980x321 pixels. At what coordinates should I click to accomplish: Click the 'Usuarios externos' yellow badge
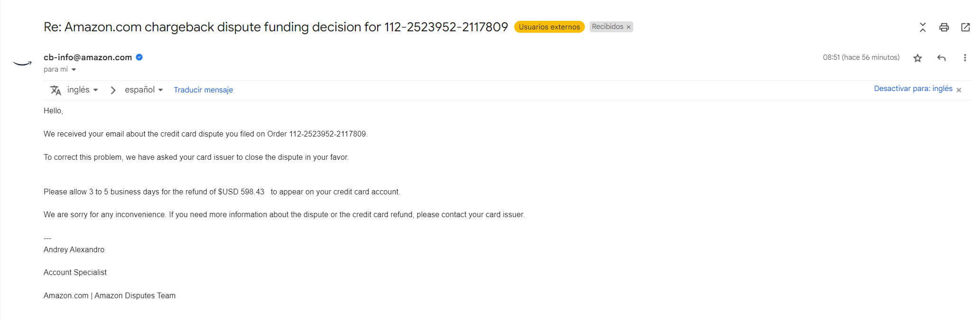tap(549, 27)
